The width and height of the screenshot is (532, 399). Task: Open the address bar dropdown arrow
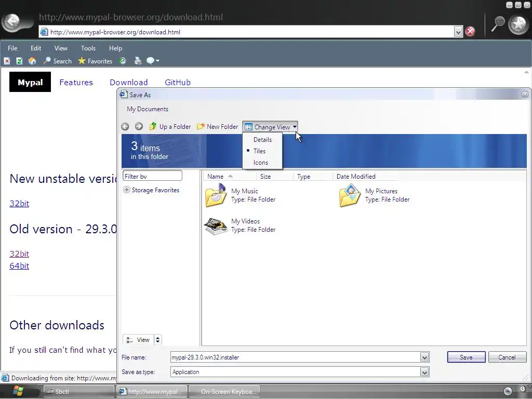[x=458, y=32]
